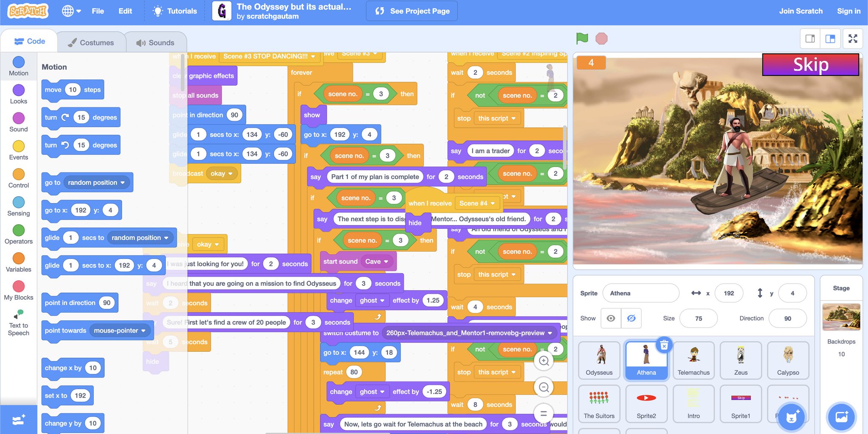Click the Skip button on stage
The width and height of the screenshot is (868, 434).
(x=810, y=64)
